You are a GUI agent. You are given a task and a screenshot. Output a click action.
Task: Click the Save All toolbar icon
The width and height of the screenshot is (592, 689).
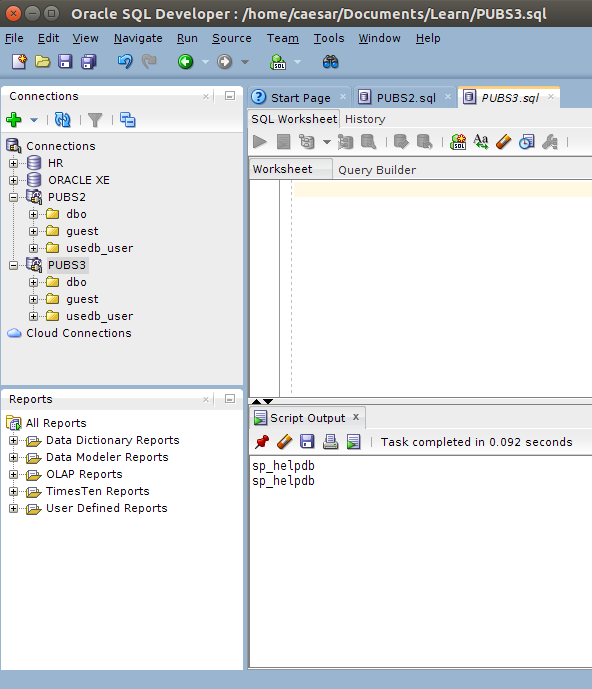pyautogui.click(x=88, y=62)
